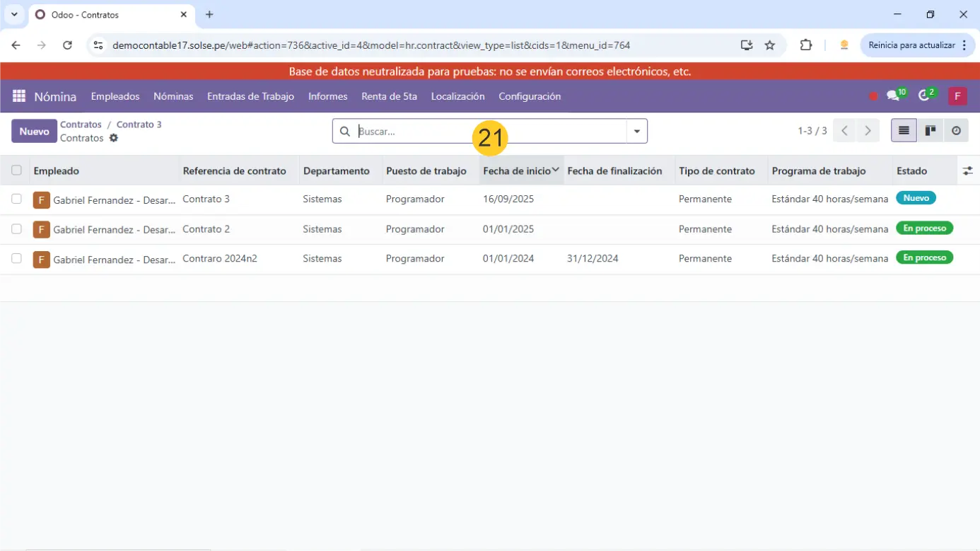Image resolution: width=980 pixels, height=551 pixels.
Task: Tick the checkbox for the Contrato 3 row
Action: point(16,199)
